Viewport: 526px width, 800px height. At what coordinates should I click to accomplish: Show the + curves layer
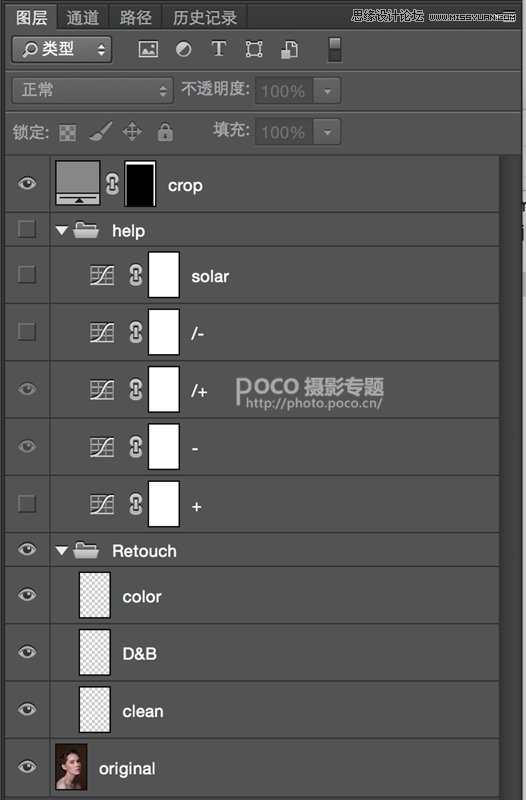point(27,504)
